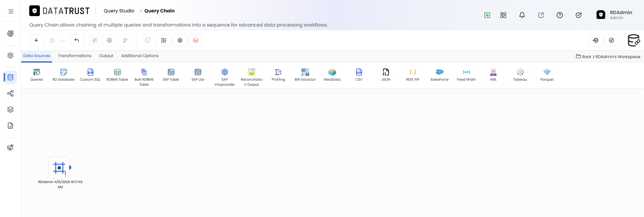Select the RDBMS Table source

click(117, 75)
